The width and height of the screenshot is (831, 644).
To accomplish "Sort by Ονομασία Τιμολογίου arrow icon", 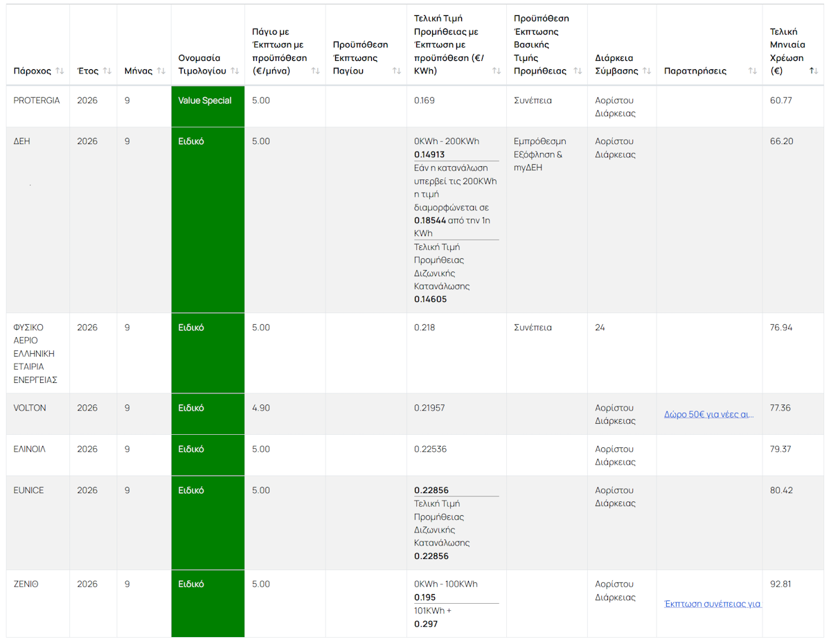I will 235,71.
